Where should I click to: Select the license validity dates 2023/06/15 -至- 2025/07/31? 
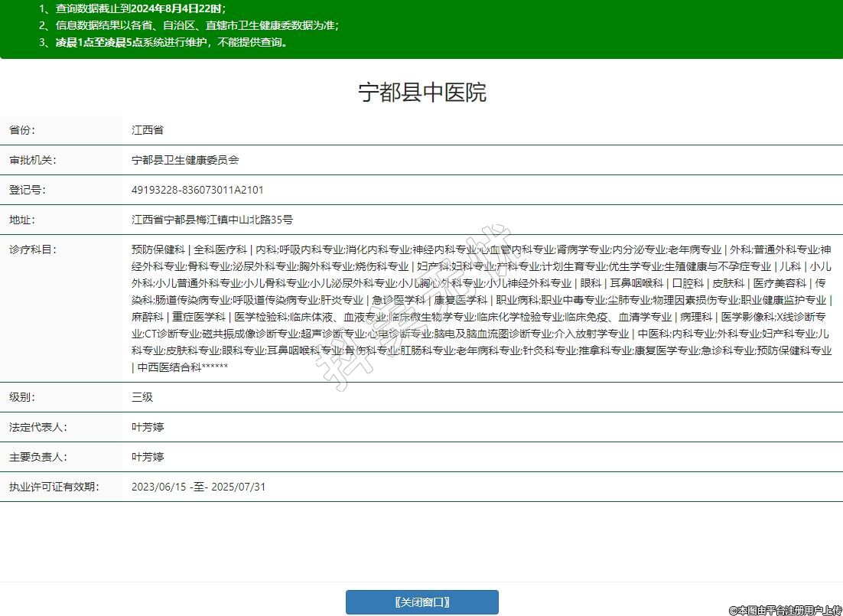click(x=198, y=487)
